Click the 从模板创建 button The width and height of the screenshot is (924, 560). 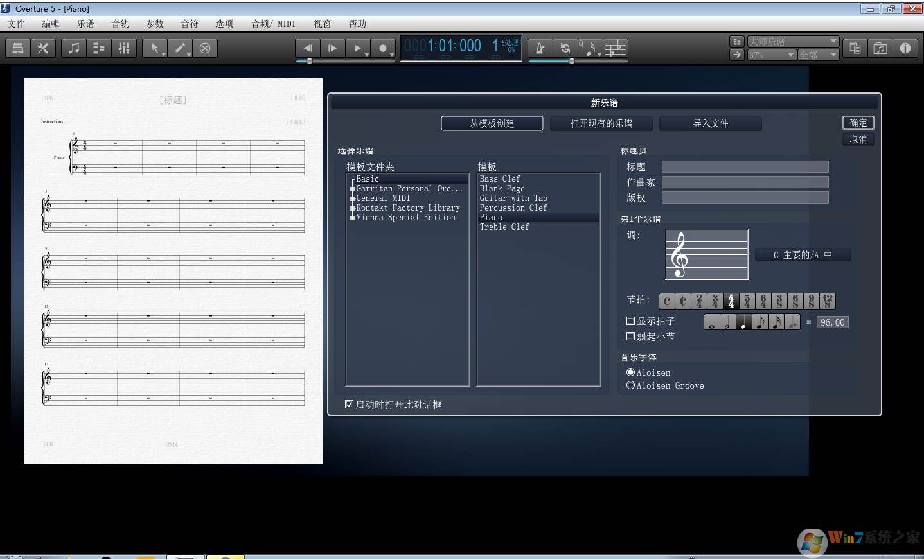(x=492, y=123)
